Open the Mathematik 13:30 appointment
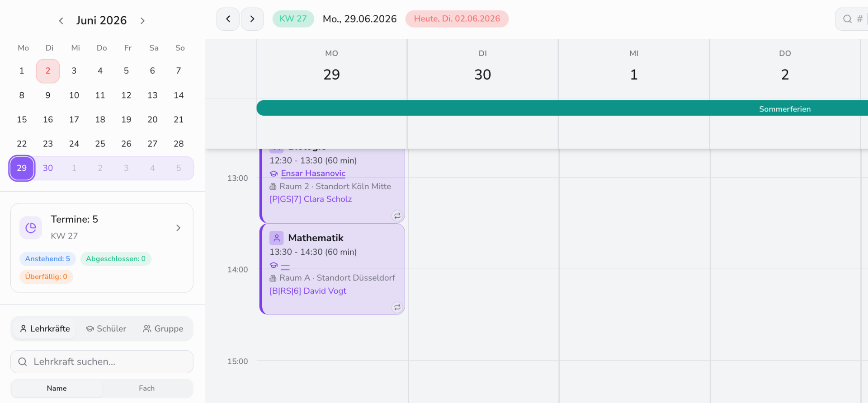868x403 pixels. point(332,269)
